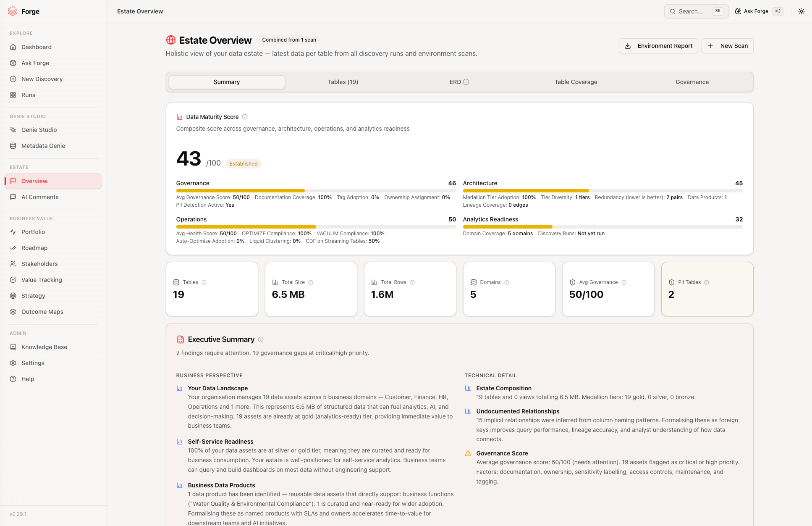Click the Value Tracking check-circle icon
812x526 pixels.
click(13, 280)
